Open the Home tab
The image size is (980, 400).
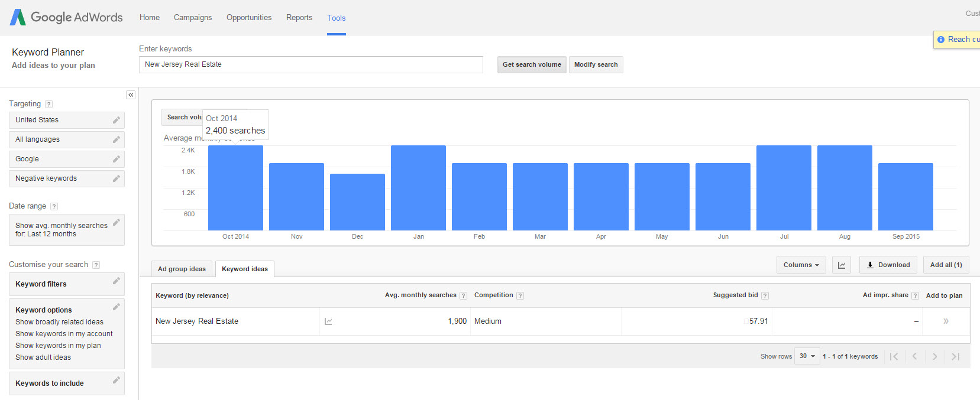point(150,18)
